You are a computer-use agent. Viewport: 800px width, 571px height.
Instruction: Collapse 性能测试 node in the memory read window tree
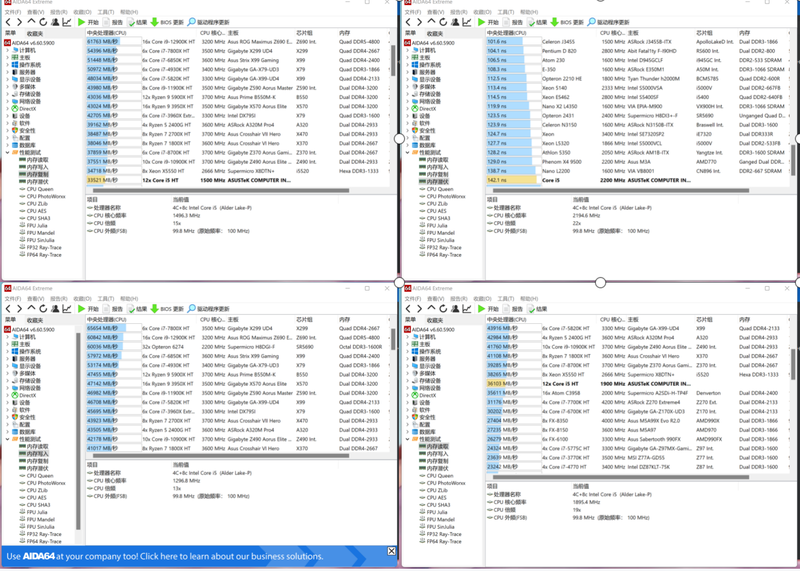407,439
